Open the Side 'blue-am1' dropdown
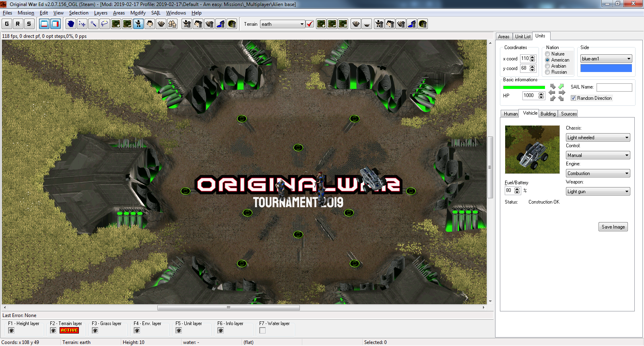644x346 pixels. pos(606,59)
